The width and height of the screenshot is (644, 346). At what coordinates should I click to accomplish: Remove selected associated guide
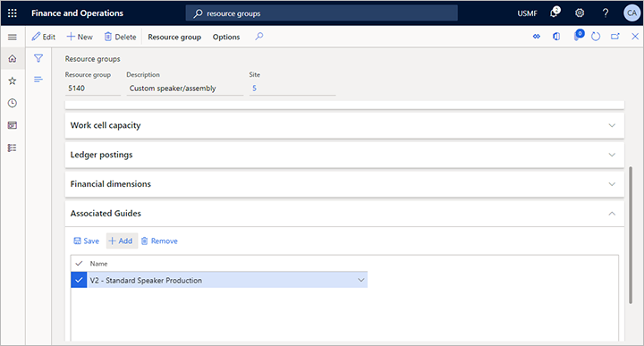point(159,241)
